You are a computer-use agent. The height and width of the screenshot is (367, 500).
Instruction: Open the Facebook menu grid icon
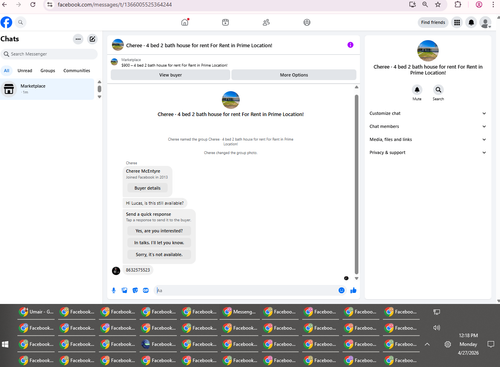click(457, 22)
